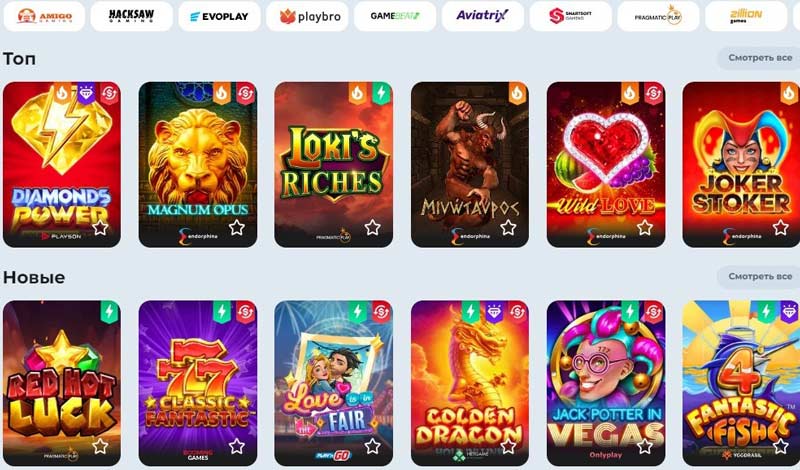This screenshot has height=470, width=800.
Task: Click the diamond badge on Golden Dragon
Action: pos(494,312)
